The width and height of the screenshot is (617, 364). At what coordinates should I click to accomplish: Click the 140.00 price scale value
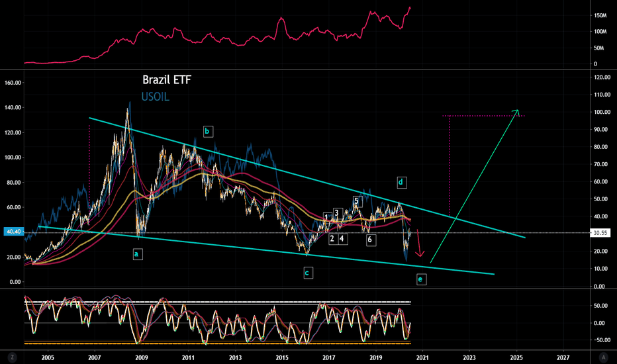[x=13, y=107]
